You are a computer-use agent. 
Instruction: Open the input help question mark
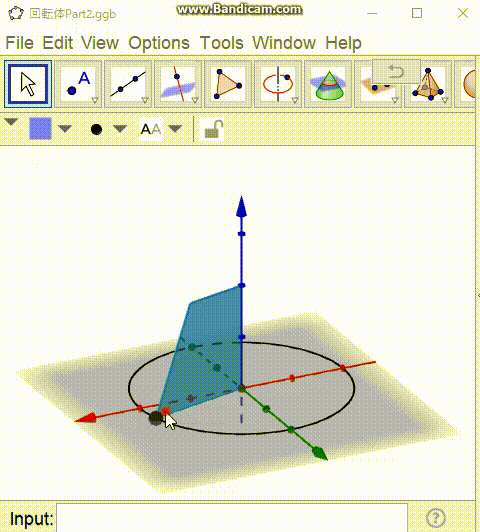click(436, 518)
